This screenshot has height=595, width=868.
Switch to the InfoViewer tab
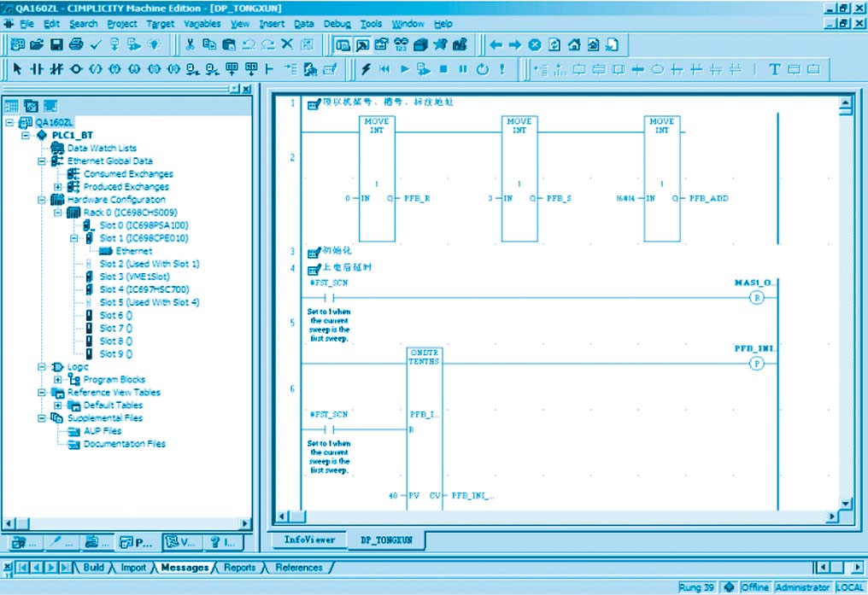(x=309, y=540)
